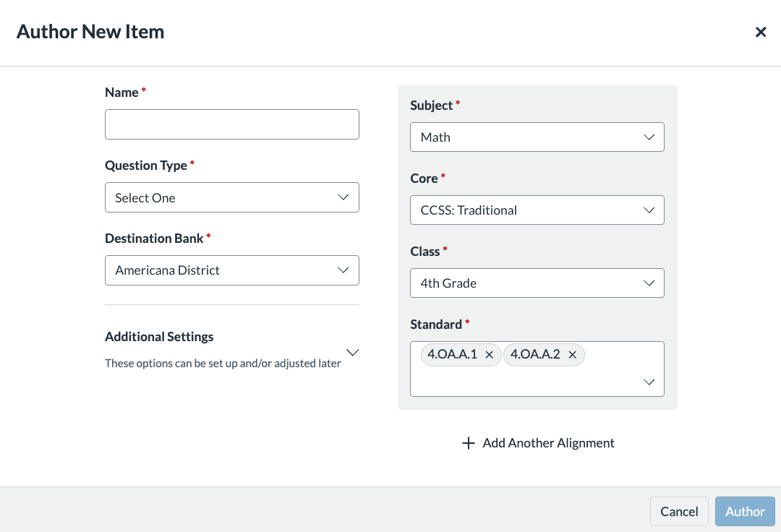Open the Class dropdown showing 4th Grade
781x532 pixels.
(x=537, y=283)
